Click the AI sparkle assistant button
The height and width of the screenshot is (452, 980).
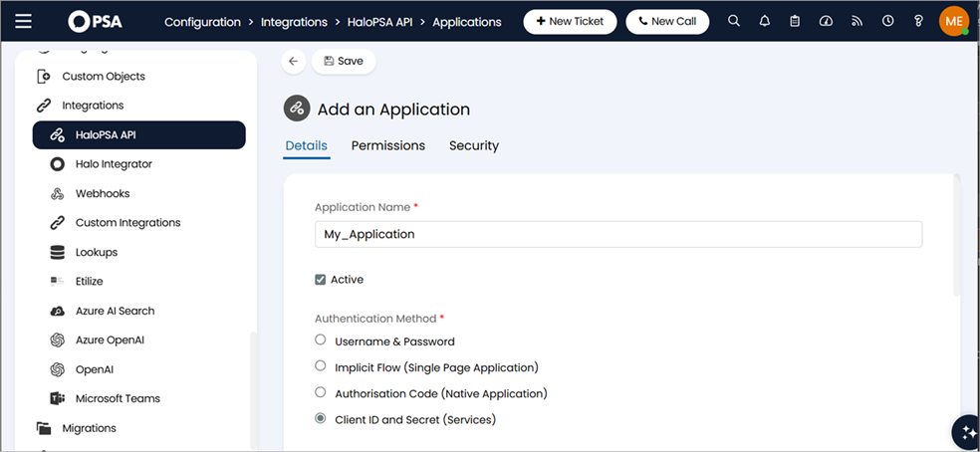[x=967, y=433]
